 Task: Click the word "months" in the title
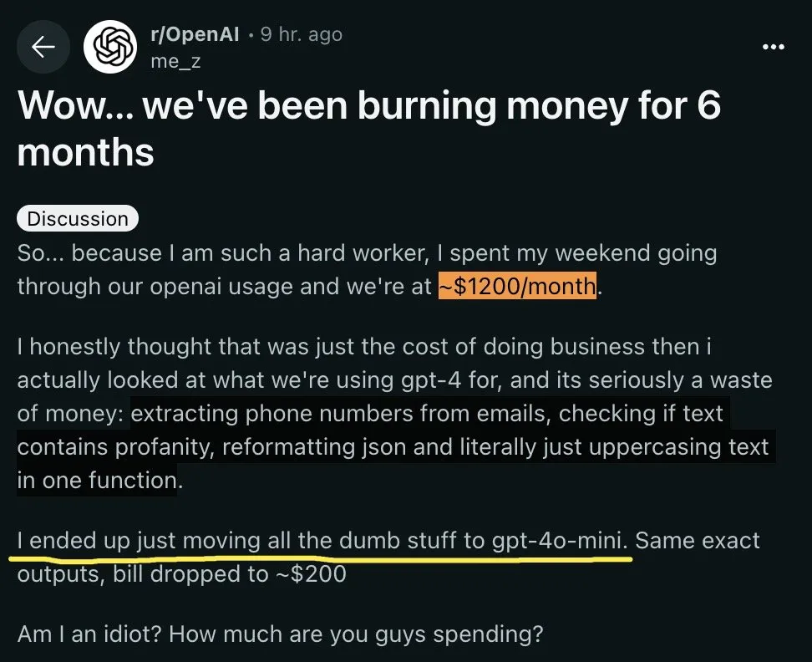click(85, 152)
